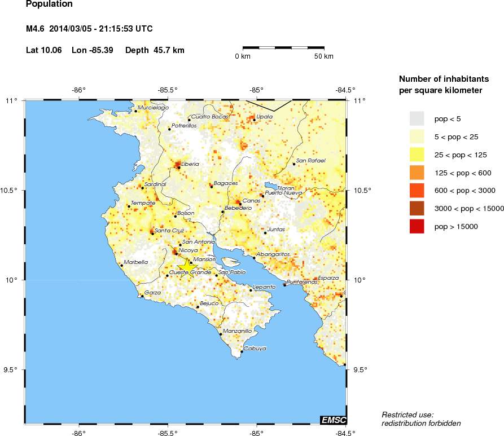504x436 pixels.
Task: Click the Esparza label
Action: (328, 278)
